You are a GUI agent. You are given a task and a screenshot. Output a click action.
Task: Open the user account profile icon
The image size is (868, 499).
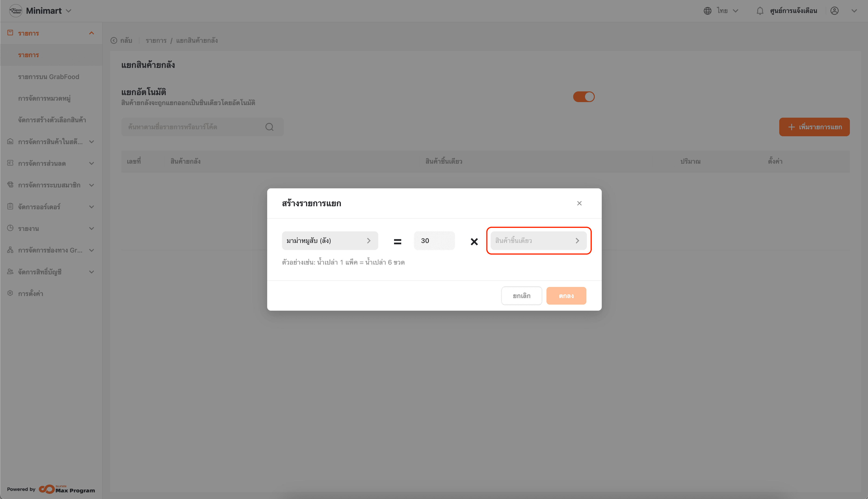pos(834,11)
